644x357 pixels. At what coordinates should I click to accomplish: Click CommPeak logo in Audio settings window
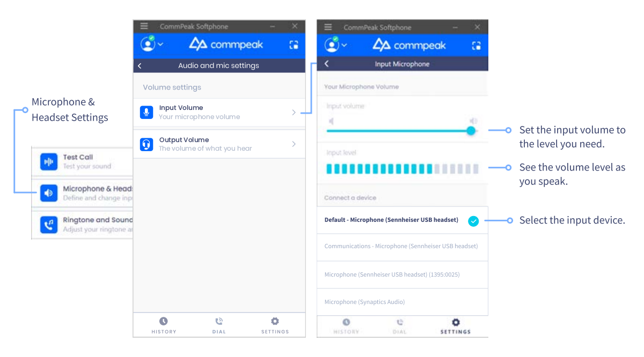[226, 44]
